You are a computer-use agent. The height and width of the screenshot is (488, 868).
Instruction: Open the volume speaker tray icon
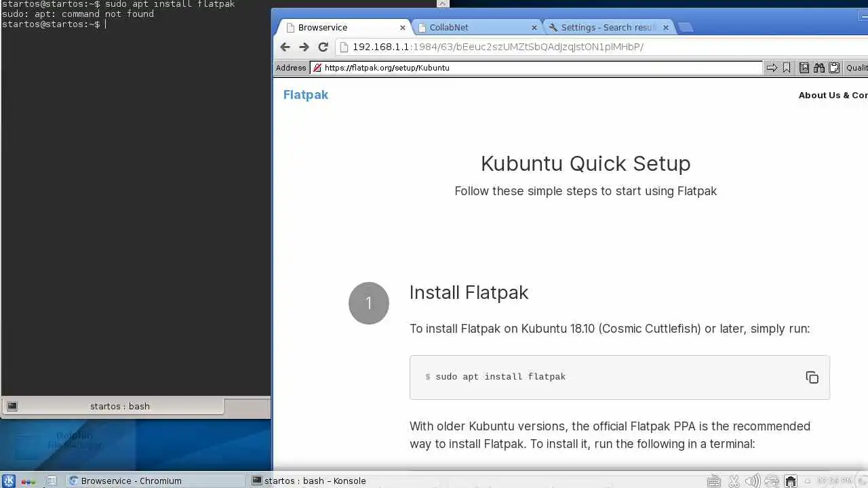[x=752, y=481]
